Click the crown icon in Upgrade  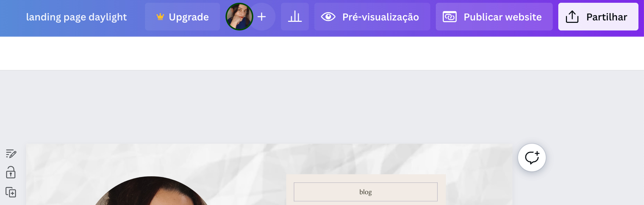[160, 17]
